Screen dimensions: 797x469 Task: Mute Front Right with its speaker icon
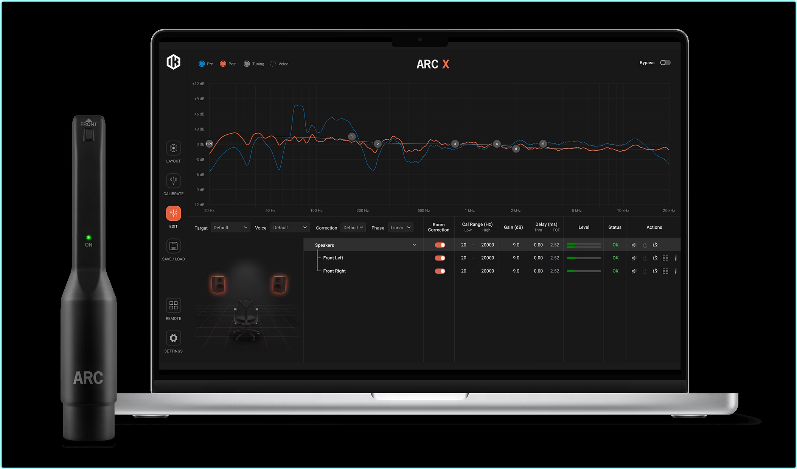coord(634,271)
